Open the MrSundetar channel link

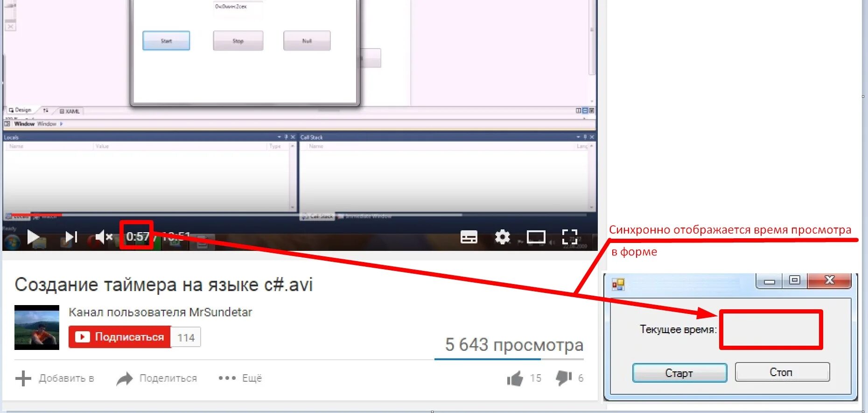[160, 312]
